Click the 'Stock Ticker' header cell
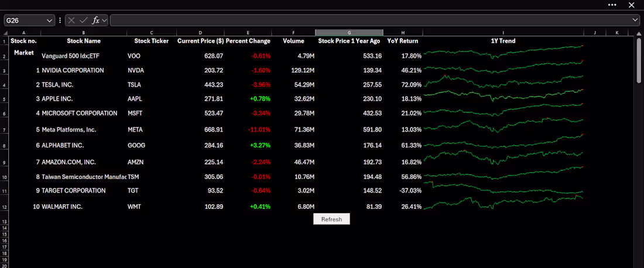 click(x=152, y=41)
